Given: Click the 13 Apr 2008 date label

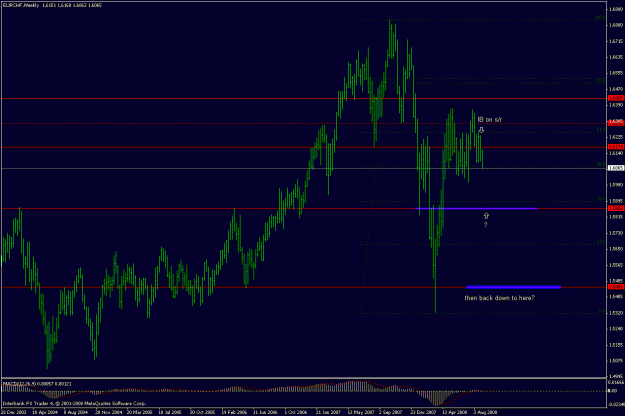Looking at the screenshot, I should click(455, 412).
